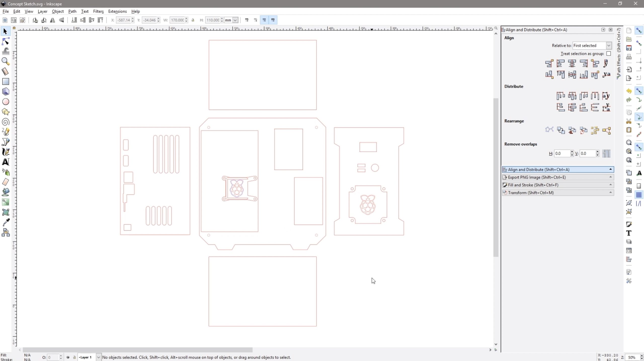Select the Spiral tool
Image resolution: width=644 pixels, height=361 pixels.
(6, 122)
